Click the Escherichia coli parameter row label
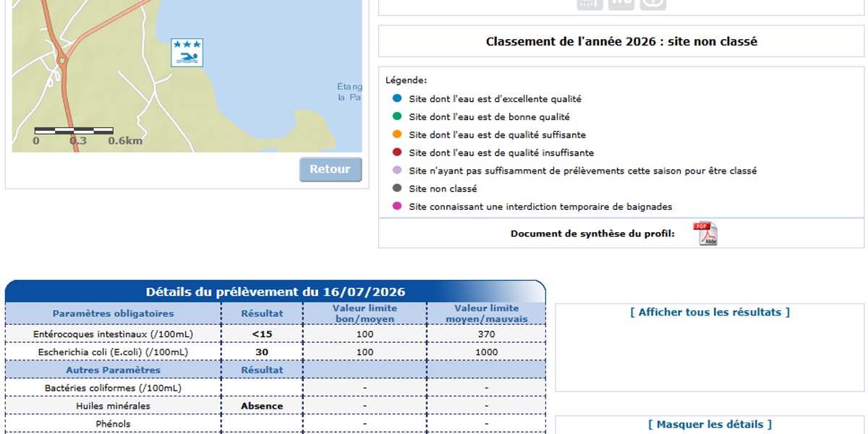Image resolution: width=868 pixels, height=434 pixels. pos(113,352)
